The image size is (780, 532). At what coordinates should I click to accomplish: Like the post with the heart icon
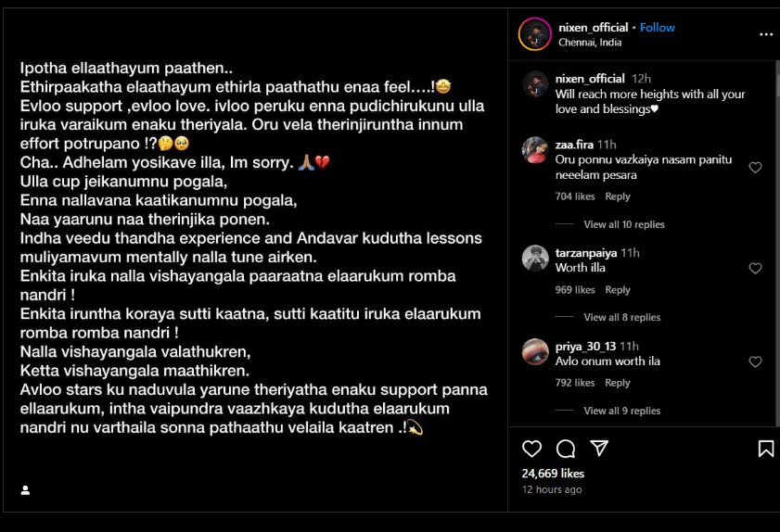pyautogui.click(x=531, y=449)
